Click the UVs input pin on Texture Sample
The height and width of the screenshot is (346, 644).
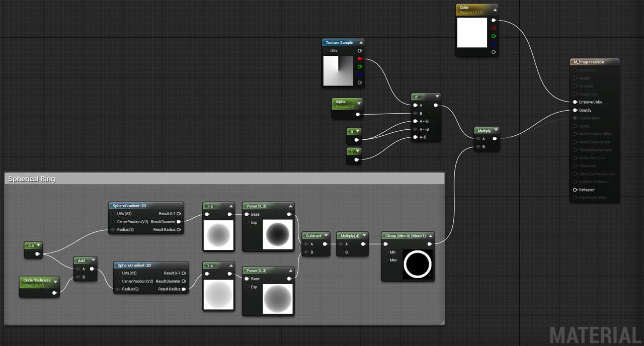326,51
